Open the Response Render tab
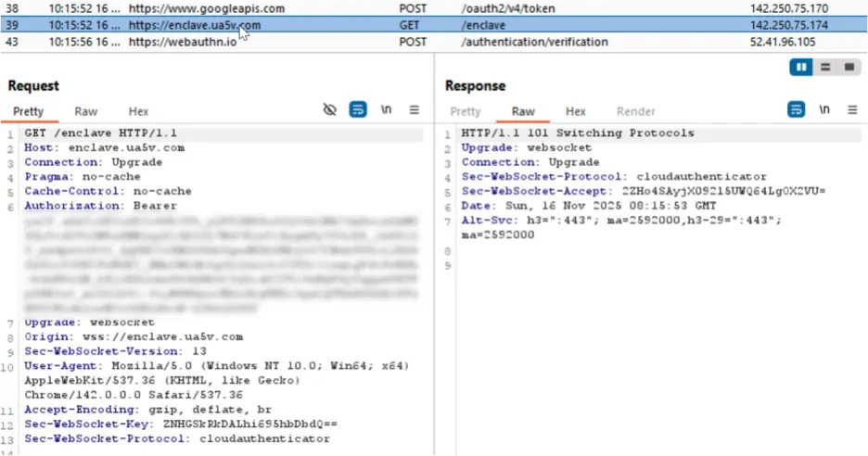 (x=636, y=111)
